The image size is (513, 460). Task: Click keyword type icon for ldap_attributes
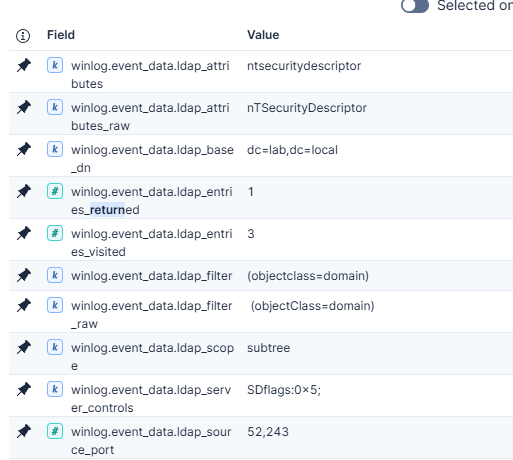click(55, 65)
